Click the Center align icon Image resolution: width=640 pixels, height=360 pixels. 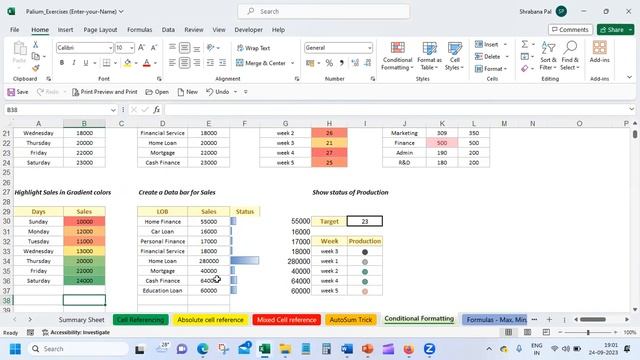[184, 63]
